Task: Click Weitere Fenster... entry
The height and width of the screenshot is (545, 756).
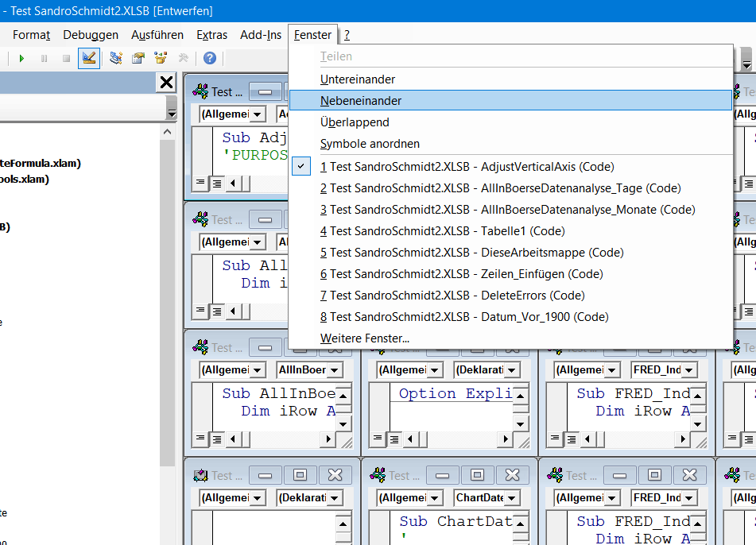Action: 365,338
